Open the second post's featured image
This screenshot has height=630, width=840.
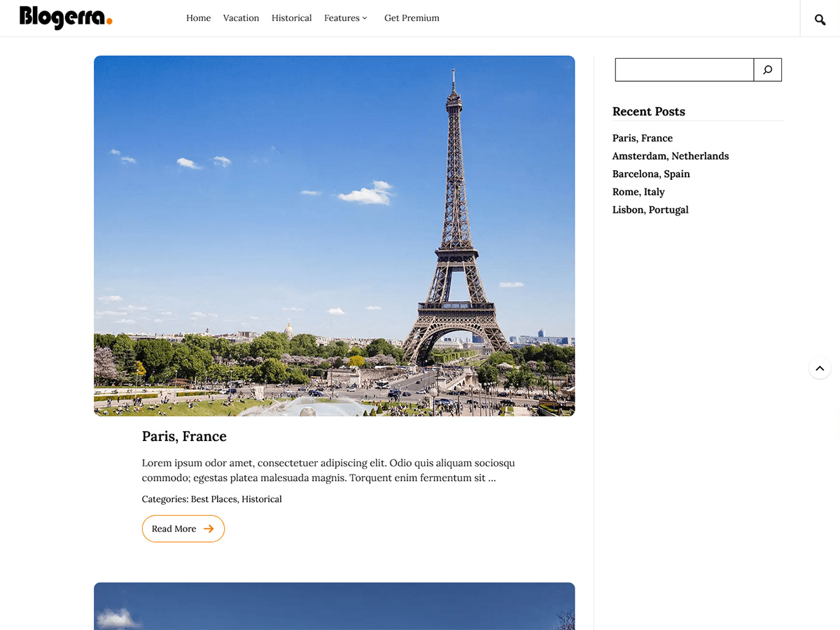(335, 606)
